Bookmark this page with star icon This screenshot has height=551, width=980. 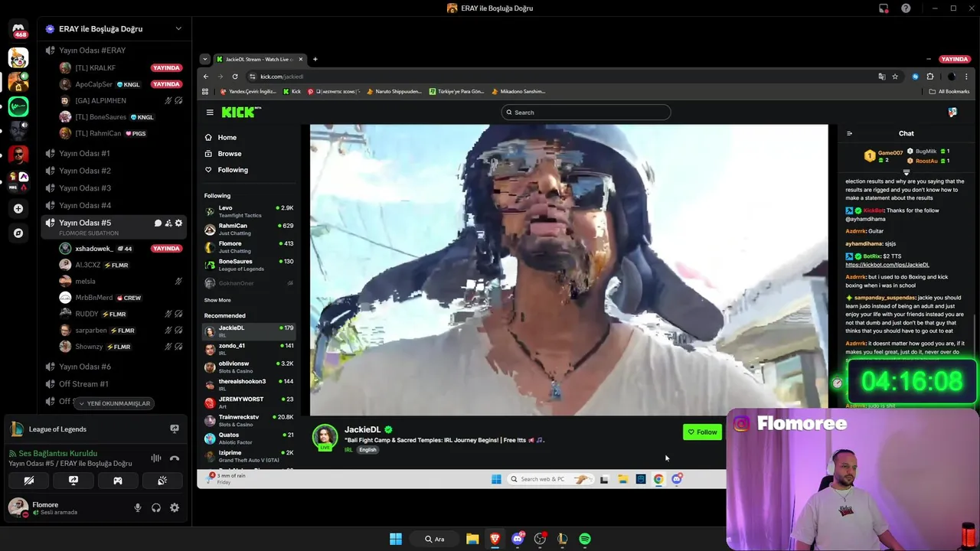pos(895,77)
